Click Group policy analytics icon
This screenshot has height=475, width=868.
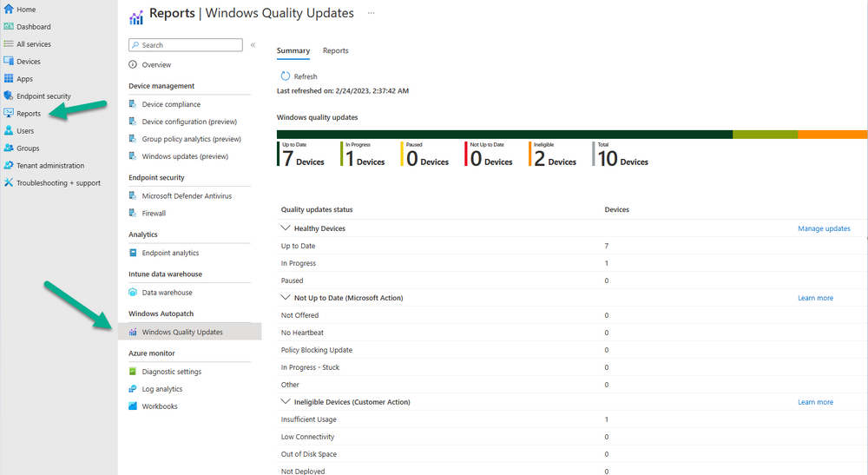pos(133,138)
